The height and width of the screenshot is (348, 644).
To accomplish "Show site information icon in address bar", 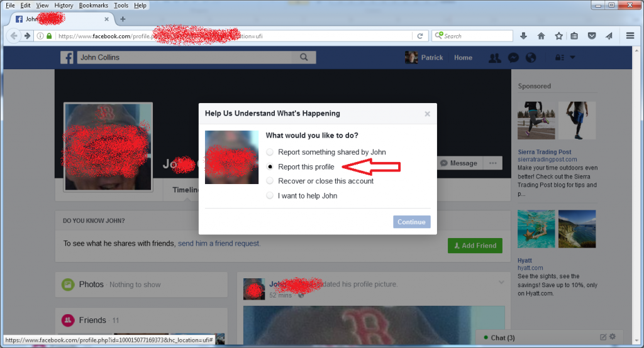I will [x=40, y=36].
